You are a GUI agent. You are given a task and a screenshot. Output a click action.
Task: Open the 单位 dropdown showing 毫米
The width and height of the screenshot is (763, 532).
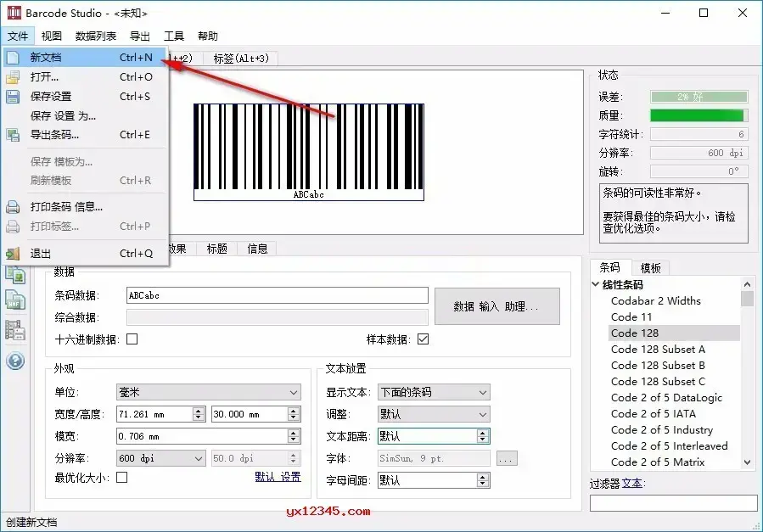pyautogui.click(x=209, y=392)
